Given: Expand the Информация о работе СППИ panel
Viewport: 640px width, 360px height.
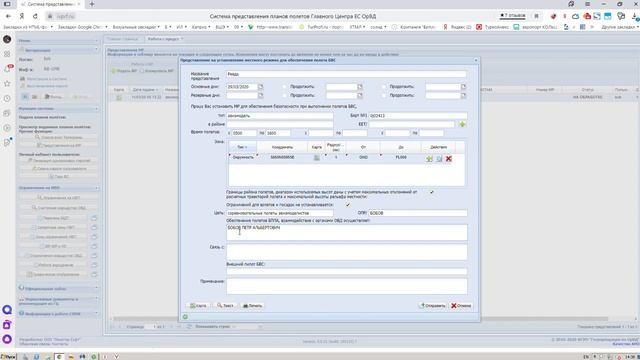Looking at the screenshot, I should tap(97, 313).
